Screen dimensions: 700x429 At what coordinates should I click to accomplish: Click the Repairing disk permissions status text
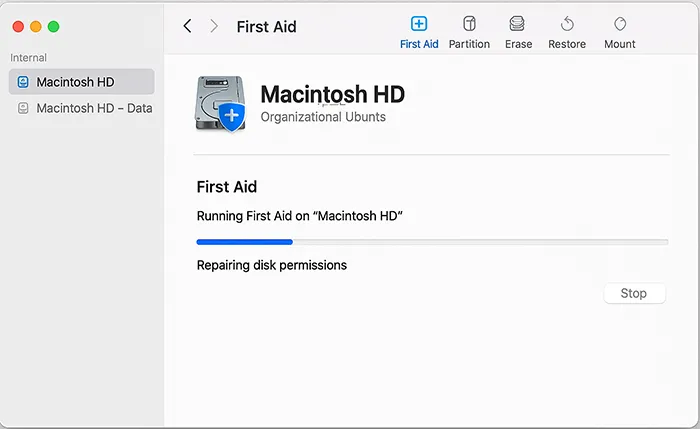click(271, 265)
